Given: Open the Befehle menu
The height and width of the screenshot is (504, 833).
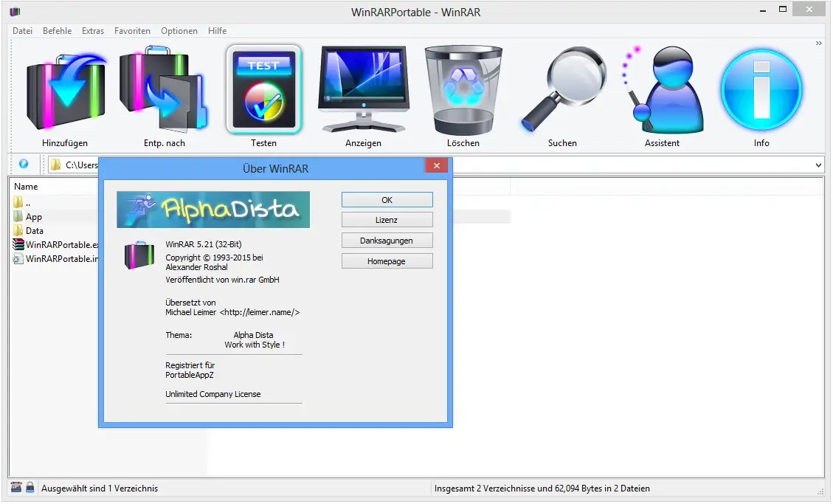Looking at the screenshot, I should pos(58,31).
